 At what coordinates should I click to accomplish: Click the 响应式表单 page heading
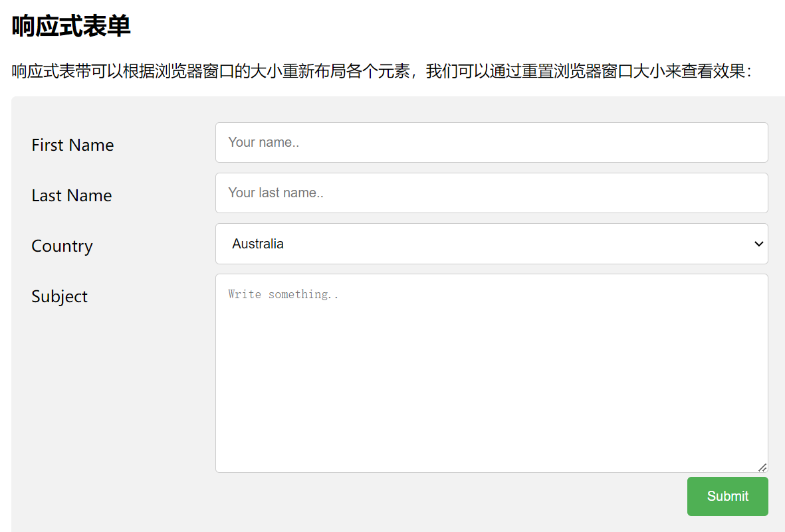[71, 26]
